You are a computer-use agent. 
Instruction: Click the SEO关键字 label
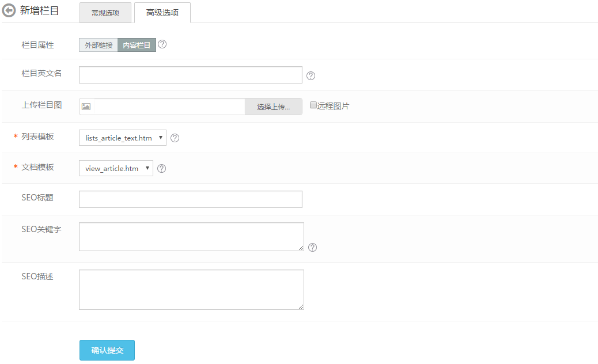[x=41, y=229]
